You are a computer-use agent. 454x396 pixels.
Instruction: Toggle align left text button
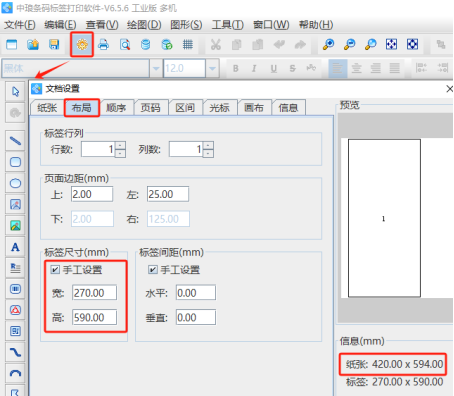[x=338, y=68]
